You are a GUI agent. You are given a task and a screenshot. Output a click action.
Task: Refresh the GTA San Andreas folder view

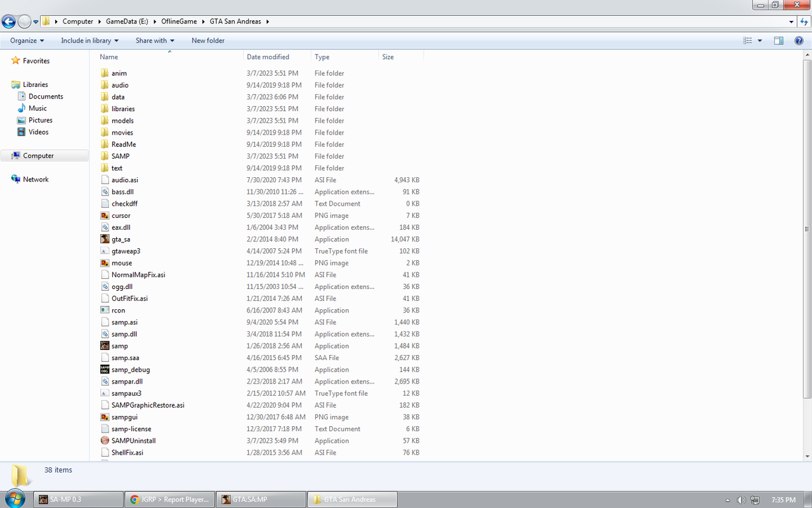pos(804,22)
